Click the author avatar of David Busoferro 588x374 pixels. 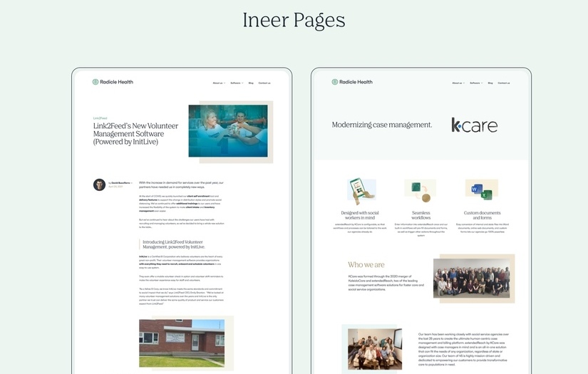tap(99, 185)
